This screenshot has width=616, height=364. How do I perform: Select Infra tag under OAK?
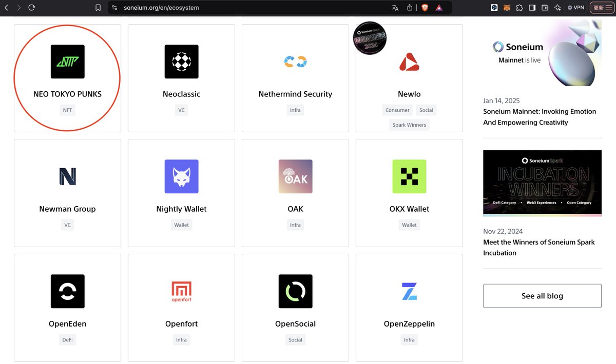pos(296,225)
